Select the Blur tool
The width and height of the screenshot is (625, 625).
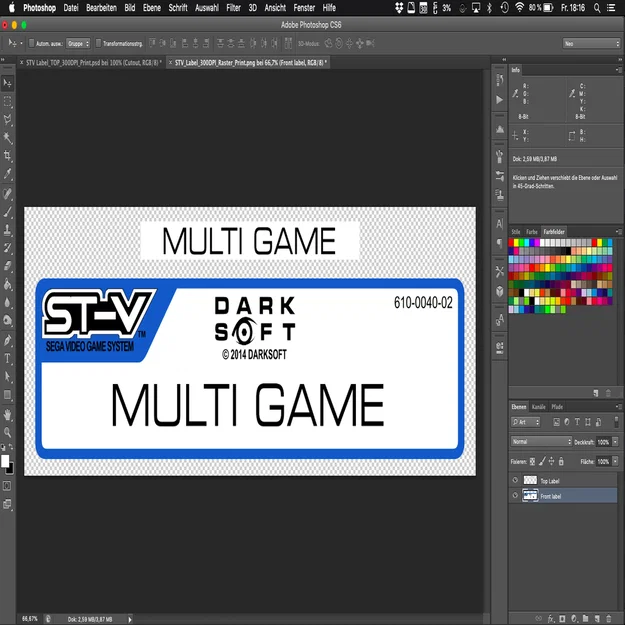pos(8,302)
